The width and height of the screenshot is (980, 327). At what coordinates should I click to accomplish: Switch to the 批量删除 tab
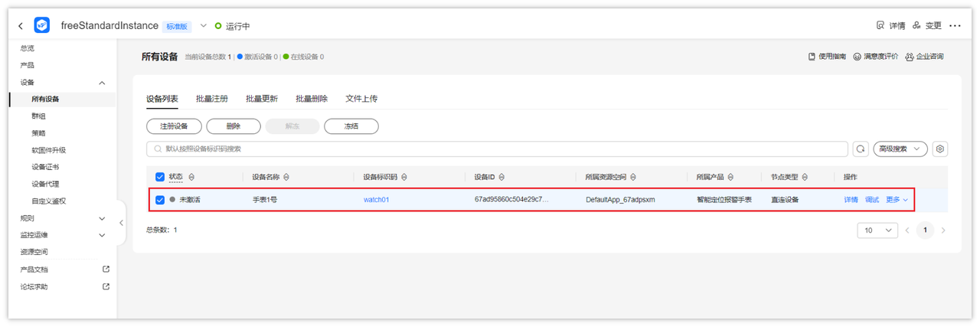click(312, 99)
